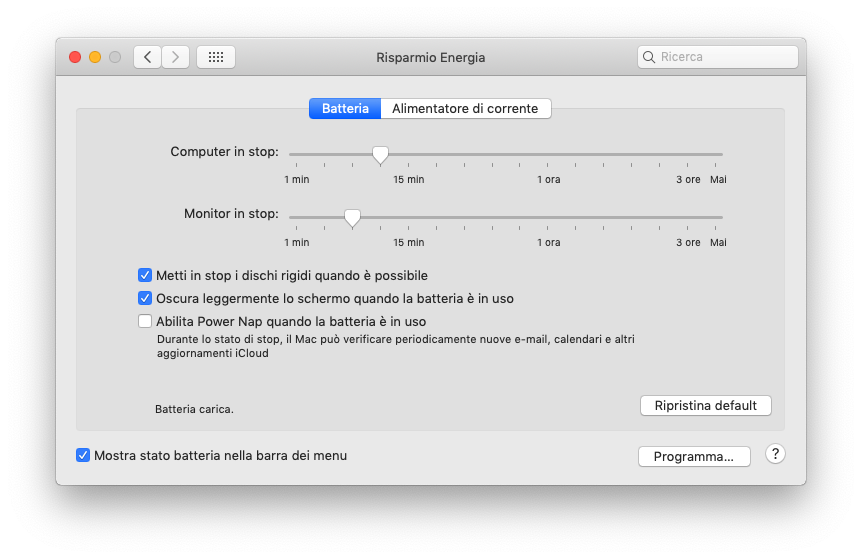Go forward with the right chevron button
Image resolution: width=862 pixels, height=559 pixels.
pyautogui.click(x=175, y=57)
